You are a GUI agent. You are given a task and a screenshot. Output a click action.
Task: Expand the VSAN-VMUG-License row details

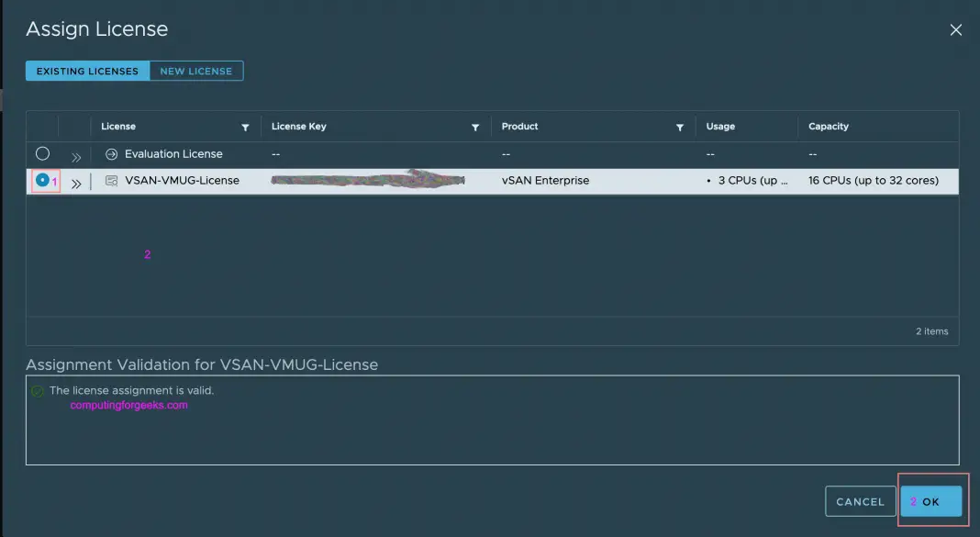click(75, 182)
